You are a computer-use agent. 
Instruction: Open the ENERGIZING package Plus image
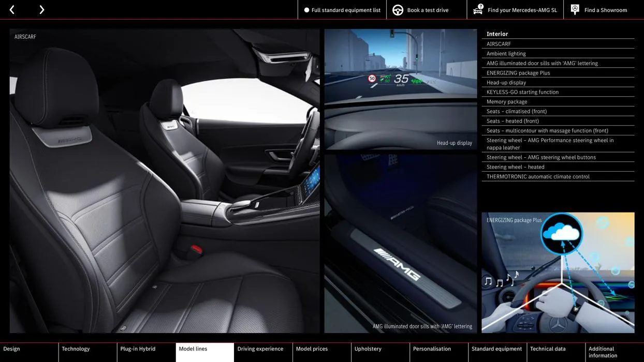click(558, 273)
